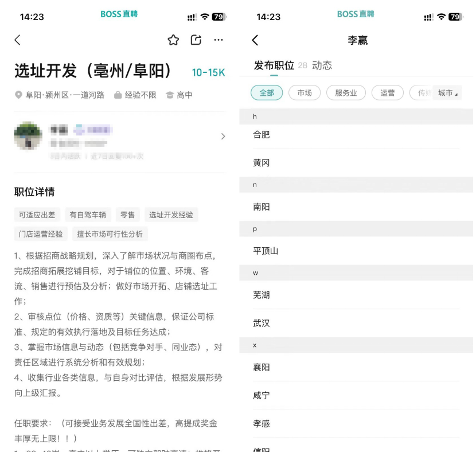
Task: Go back from the 李赢 recruiter page
Action: (x=255, y=40)
